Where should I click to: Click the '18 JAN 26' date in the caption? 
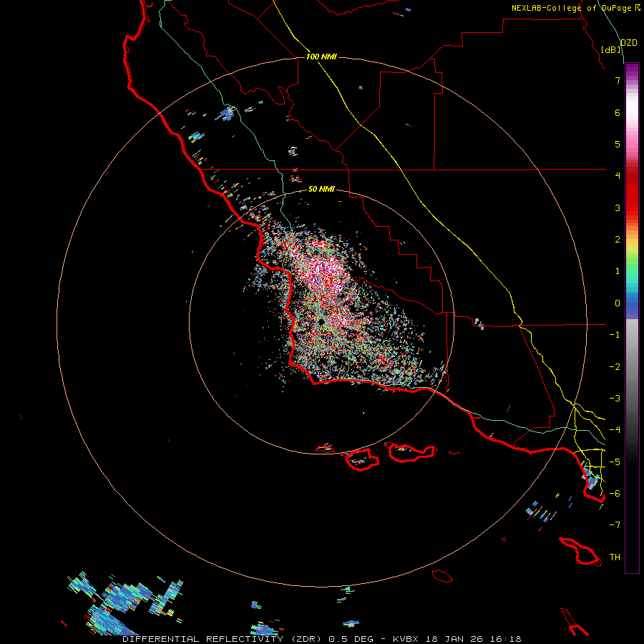click(454, 639)
